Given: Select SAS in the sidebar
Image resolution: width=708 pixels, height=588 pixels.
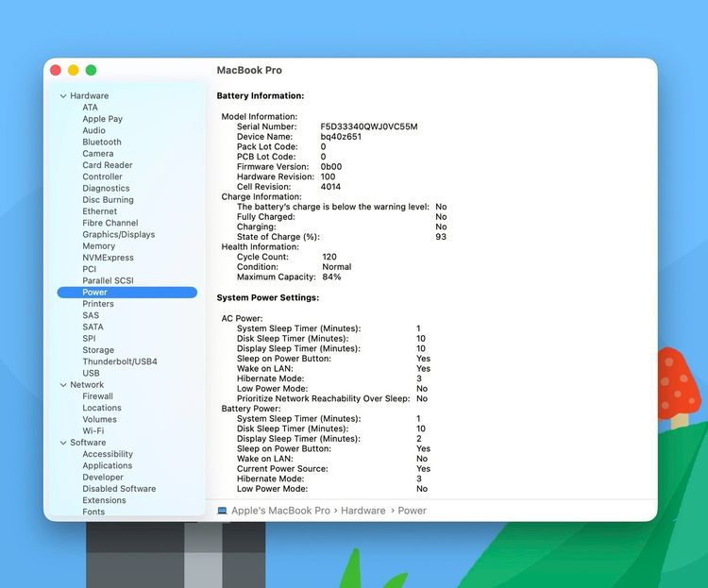Looking at the screenshot, I should click(91, 315).
